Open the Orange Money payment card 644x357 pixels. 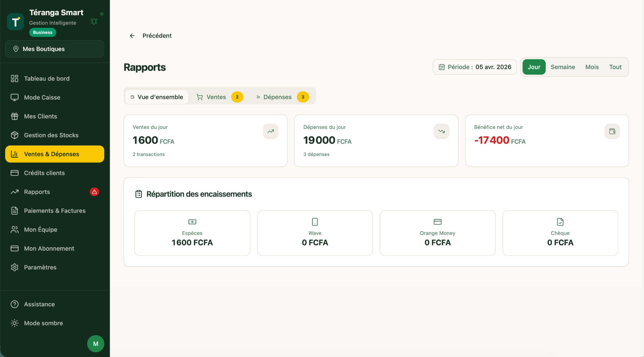coord(438,233)
